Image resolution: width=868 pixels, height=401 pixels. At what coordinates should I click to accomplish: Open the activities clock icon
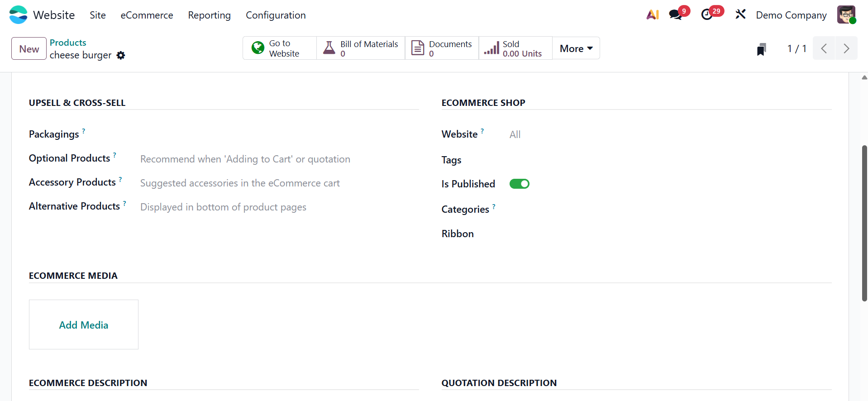click(707, 15)
